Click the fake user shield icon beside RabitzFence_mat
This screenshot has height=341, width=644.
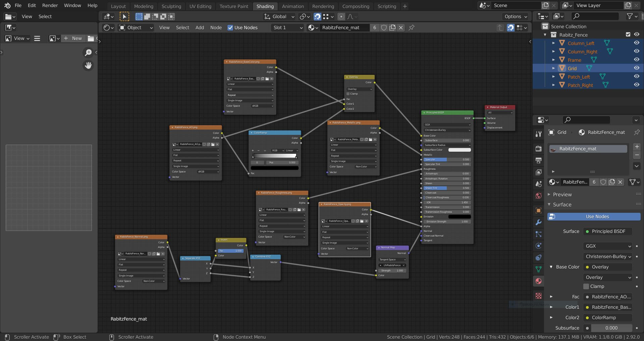384,28
